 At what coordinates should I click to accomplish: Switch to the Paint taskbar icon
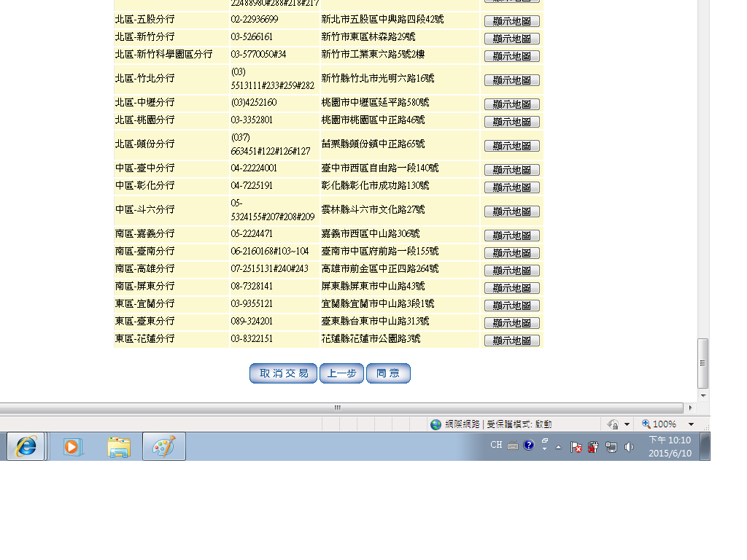164,447
